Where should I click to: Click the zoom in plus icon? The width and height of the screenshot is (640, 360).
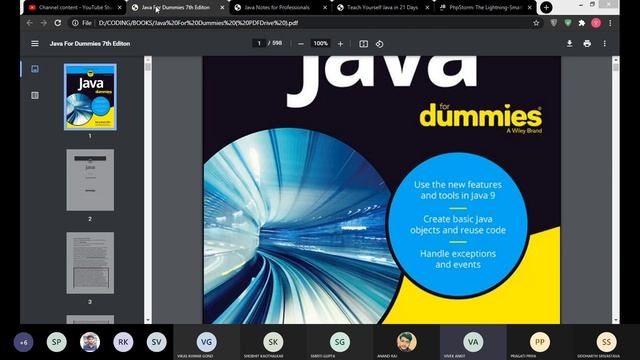point(340,44)
